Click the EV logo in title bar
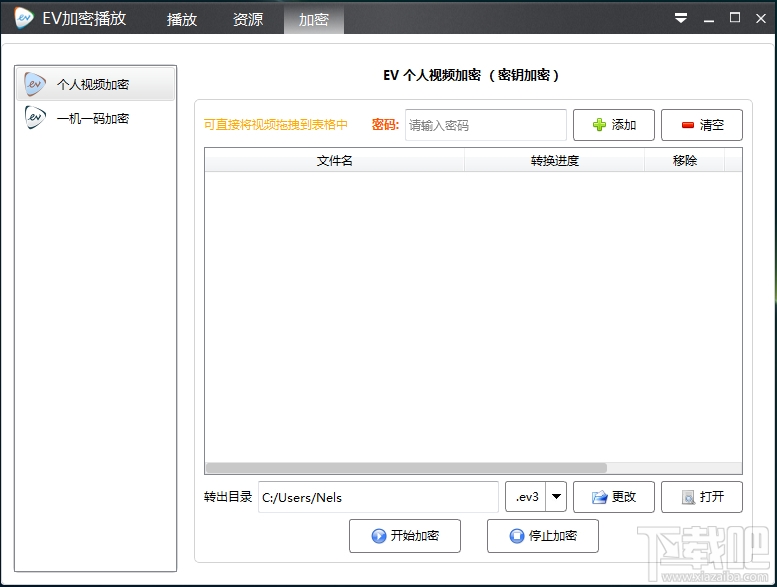777x587 pixels. click(24, 18)
